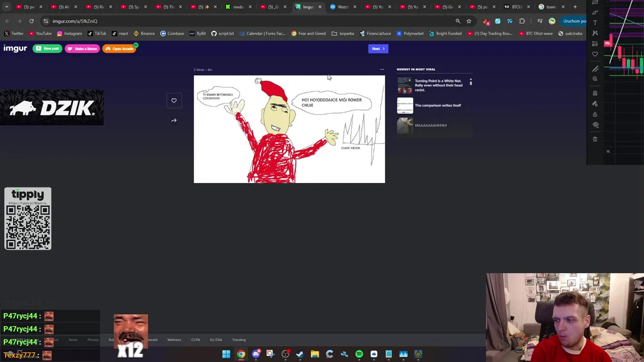Click the Wellness footer link
Viewport: 644px width, 362px height.
(x=174, y=340)
